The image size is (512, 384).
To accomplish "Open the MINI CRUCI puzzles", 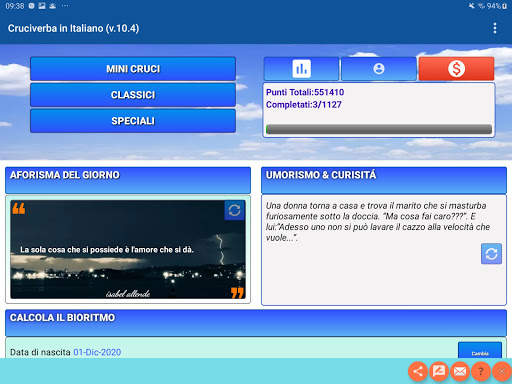I will (133, 69).
